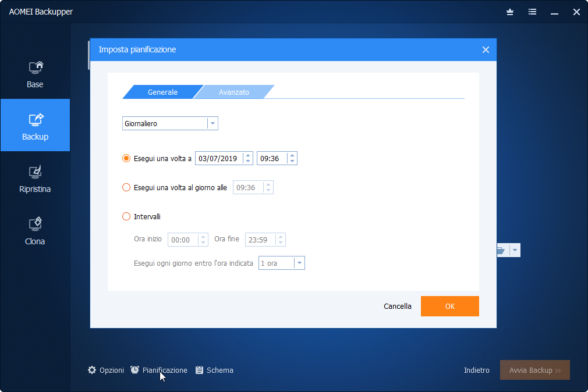Open the '1 ora' interval dropdown
The width and height of the screenshot is (588, 392).
[299, 262]
